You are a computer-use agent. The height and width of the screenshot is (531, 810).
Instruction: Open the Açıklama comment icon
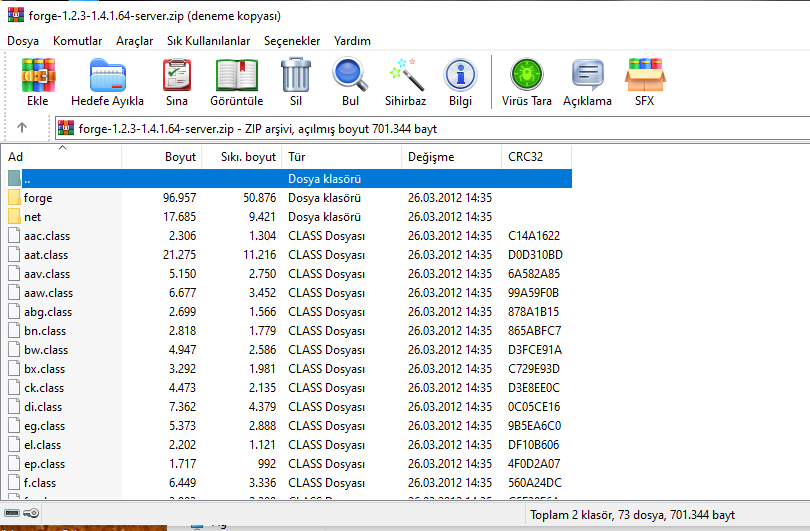(x=587, y=75)
